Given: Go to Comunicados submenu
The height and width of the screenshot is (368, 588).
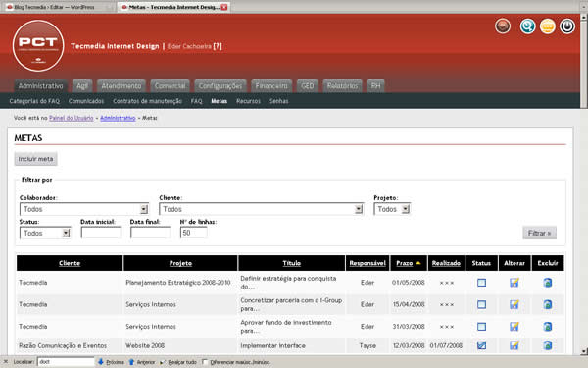Looking at the screenshot, I should point(86,101).
